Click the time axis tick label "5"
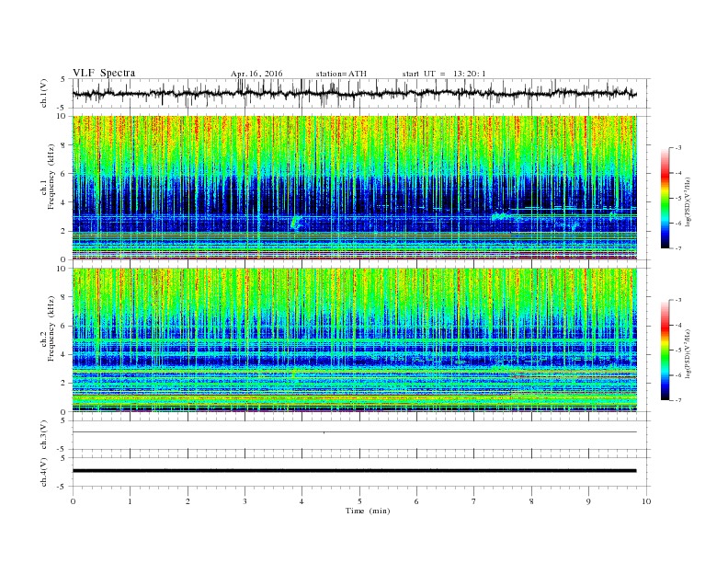The image size is (728, 563). [359, 501]
